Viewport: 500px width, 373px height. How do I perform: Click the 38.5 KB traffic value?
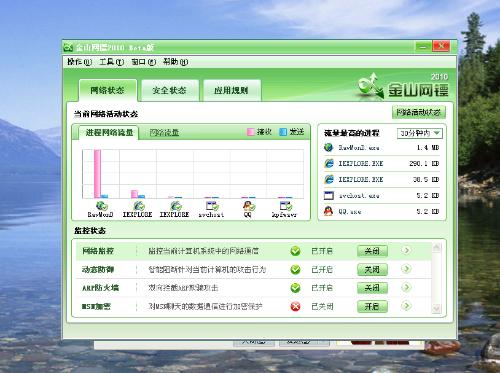[426, 179]
